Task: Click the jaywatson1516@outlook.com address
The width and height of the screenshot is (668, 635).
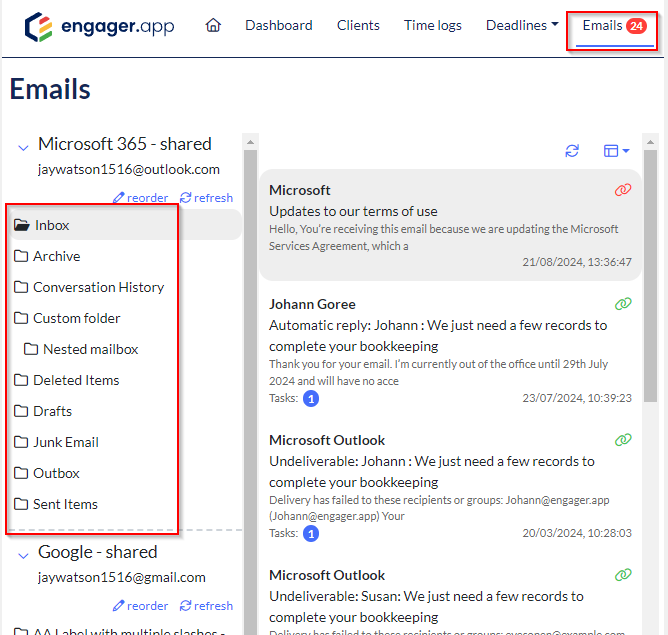Action: click(x=129, y=170)
